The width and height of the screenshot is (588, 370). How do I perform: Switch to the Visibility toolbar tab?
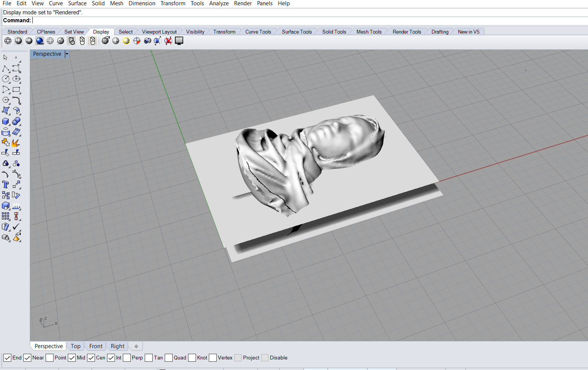pos(195,32)
